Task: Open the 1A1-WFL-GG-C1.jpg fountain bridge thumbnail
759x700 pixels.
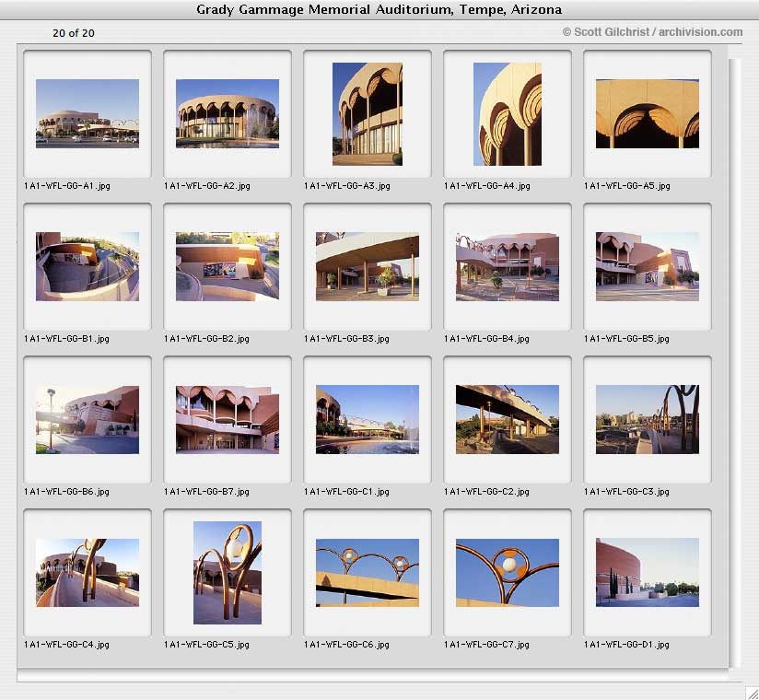Action: (x=368, y=420)
